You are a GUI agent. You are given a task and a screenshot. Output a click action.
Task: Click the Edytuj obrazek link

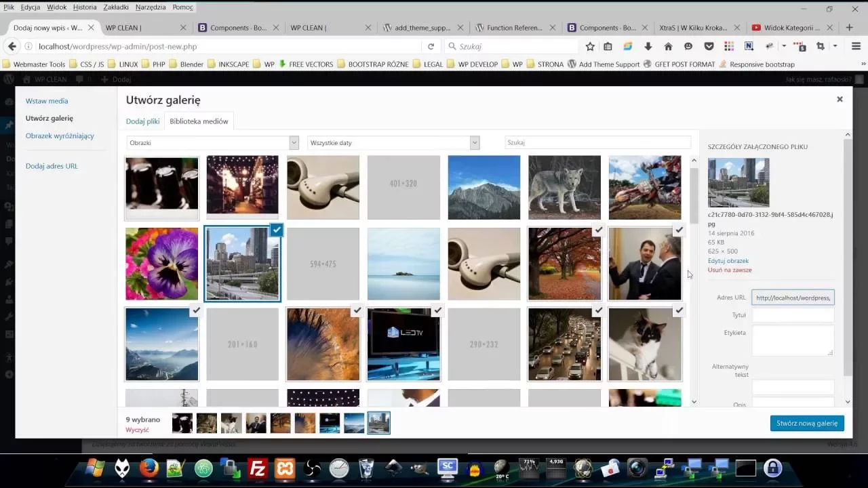(x=728, y=261)
